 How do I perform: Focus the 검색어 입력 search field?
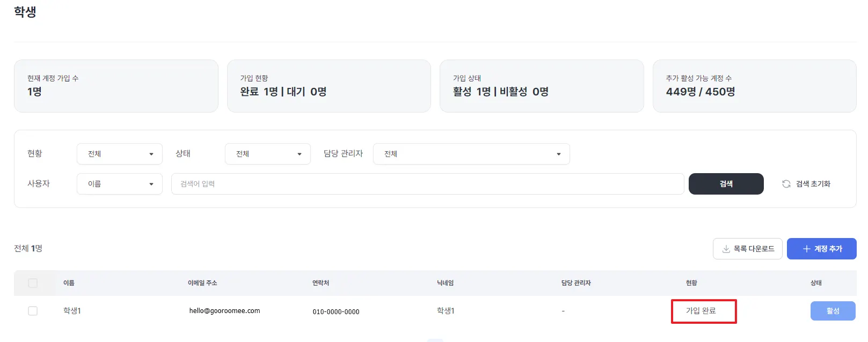tap(427, 184)
